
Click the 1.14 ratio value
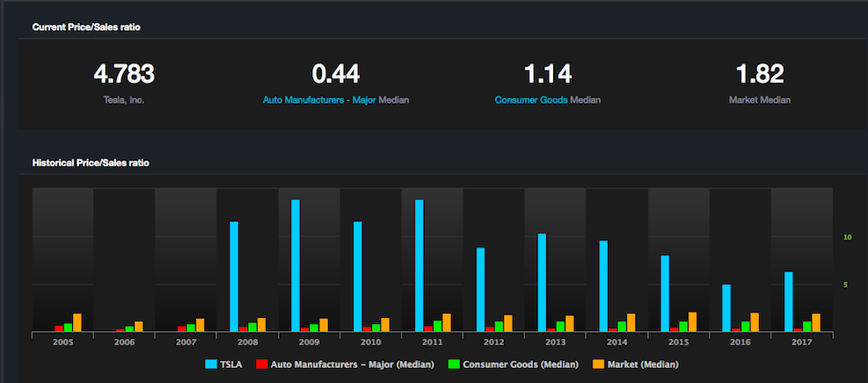coord(548,74)
